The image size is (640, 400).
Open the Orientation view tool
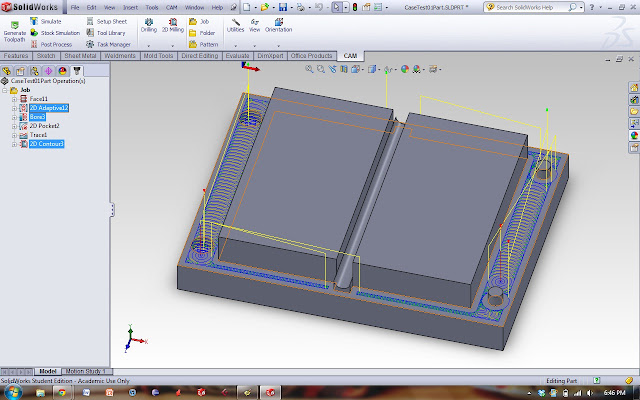coord(278,24)
